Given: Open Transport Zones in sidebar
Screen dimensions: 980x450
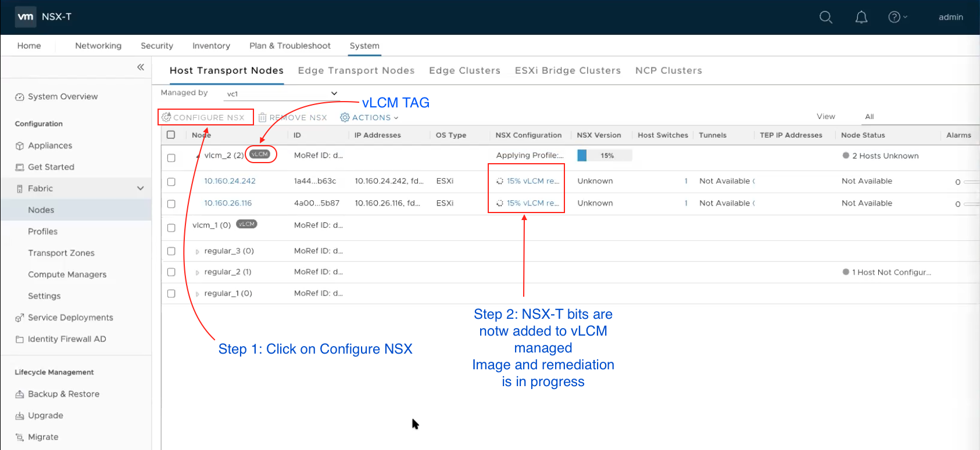Looking at the screenshot, I should tap(61, 253).
